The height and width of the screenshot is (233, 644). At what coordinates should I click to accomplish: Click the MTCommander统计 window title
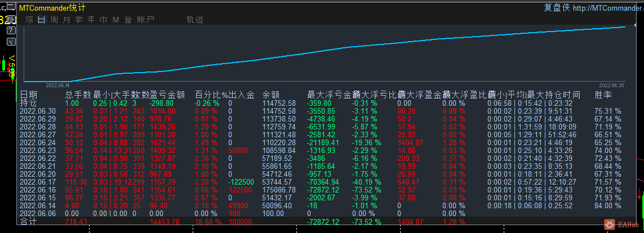click(52, 8)
